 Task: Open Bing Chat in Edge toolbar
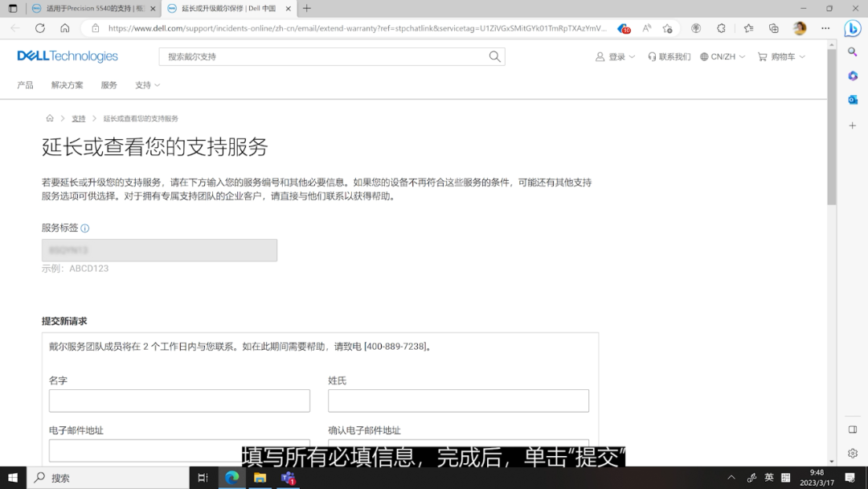[852, 28]
